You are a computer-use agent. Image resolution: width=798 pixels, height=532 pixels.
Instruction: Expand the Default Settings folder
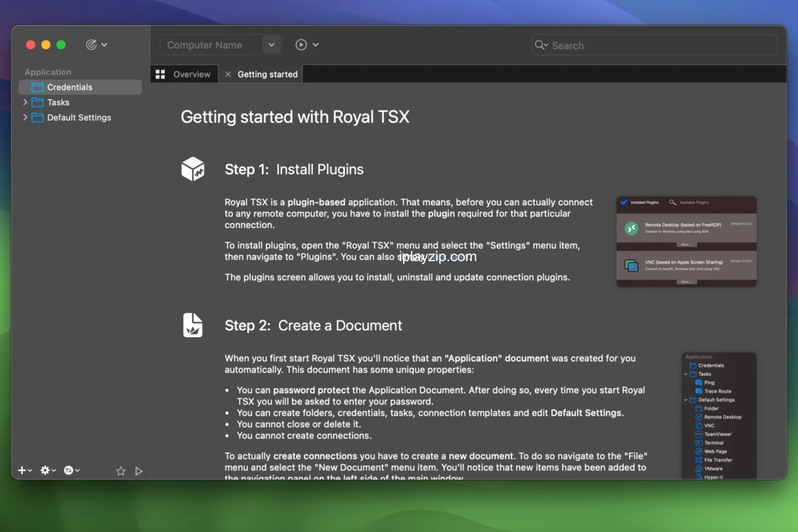coord(25,118)
